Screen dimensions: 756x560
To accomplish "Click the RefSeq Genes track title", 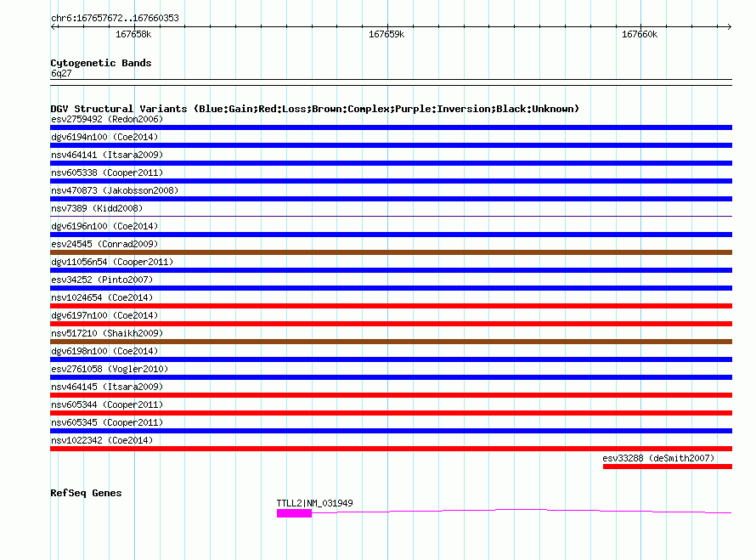I will click(86, 493).
